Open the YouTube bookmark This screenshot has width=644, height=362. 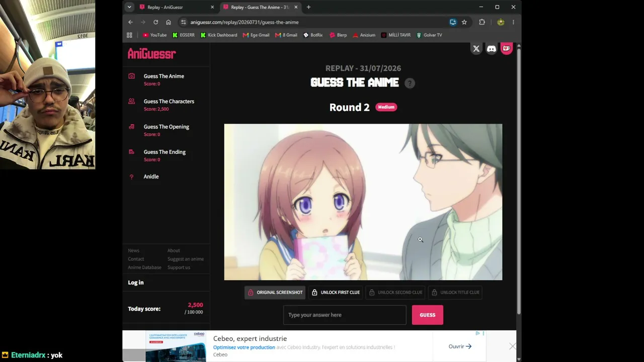pyautogui.click(x=154, y=35)
